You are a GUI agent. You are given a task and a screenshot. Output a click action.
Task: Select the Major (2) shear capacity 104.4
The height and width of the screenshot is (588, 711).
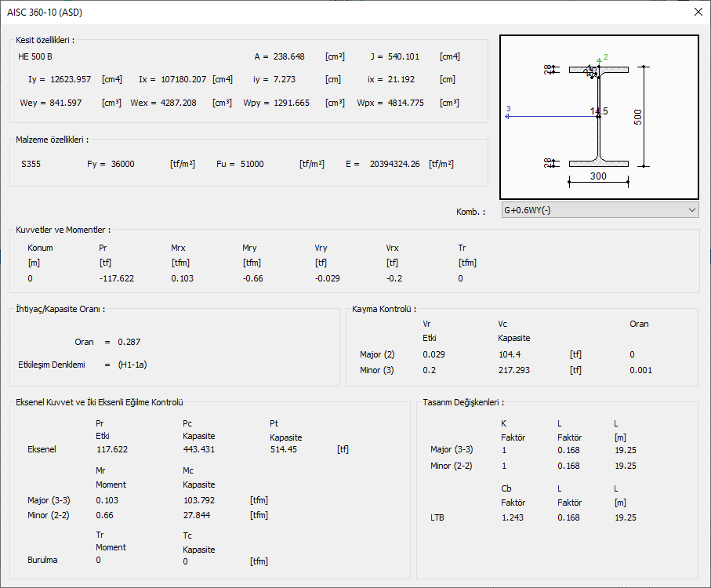pyautogui.click(x=510, y=354)
